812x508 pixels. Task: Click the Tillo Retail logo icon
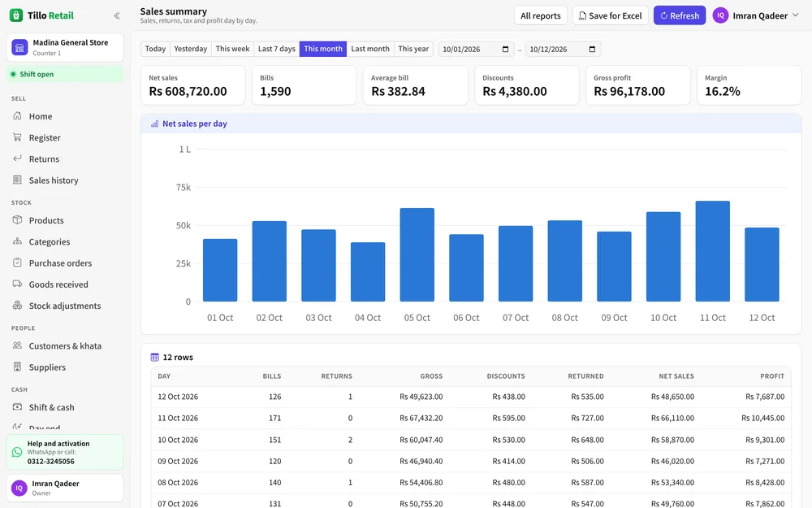click(16, 15)
